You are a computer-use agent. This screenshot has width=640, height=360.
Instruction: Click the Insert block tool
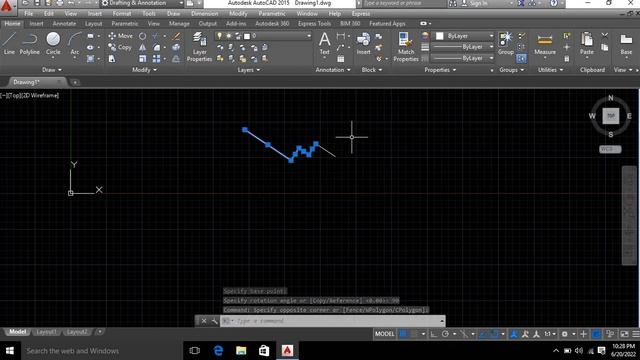pyautogui.click(x=363, y=43)
